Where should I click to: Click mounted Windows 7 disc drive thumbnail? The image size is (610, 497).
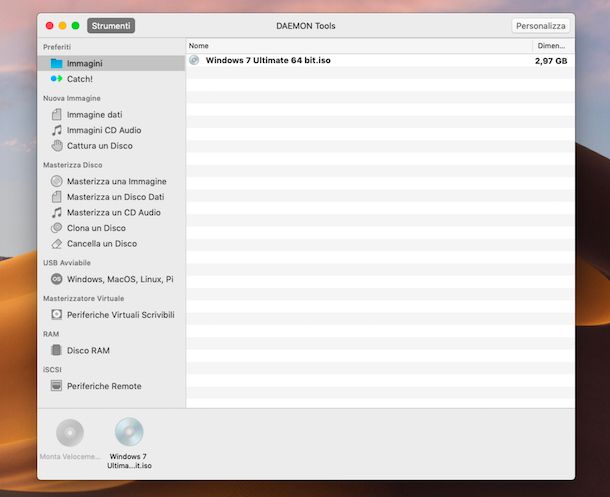click(x=129, y=433)
